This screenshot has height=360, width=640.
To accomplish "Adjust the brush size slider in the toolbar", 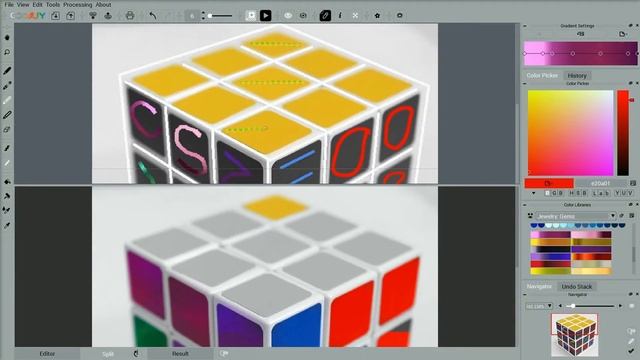I will tap(220, 16).
